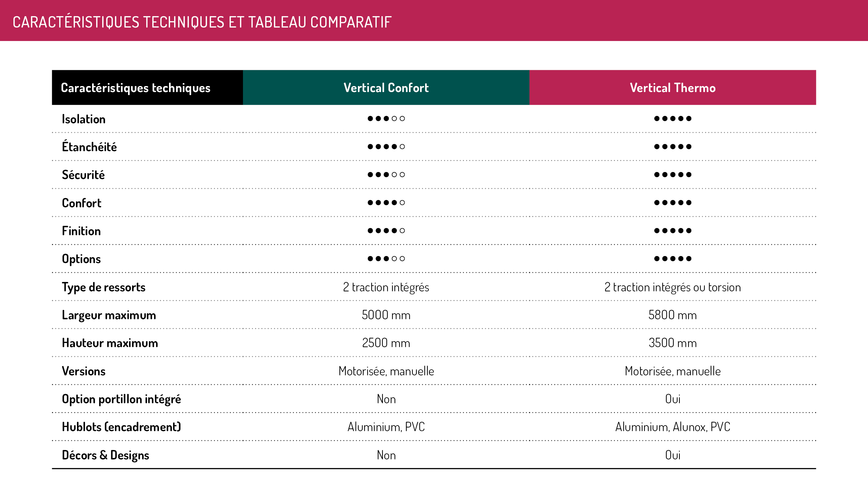Select the 5800 mm largeur maximum value
Image resolution: width=868 pixels, height=490 pixels.
(x=672, y=315)
